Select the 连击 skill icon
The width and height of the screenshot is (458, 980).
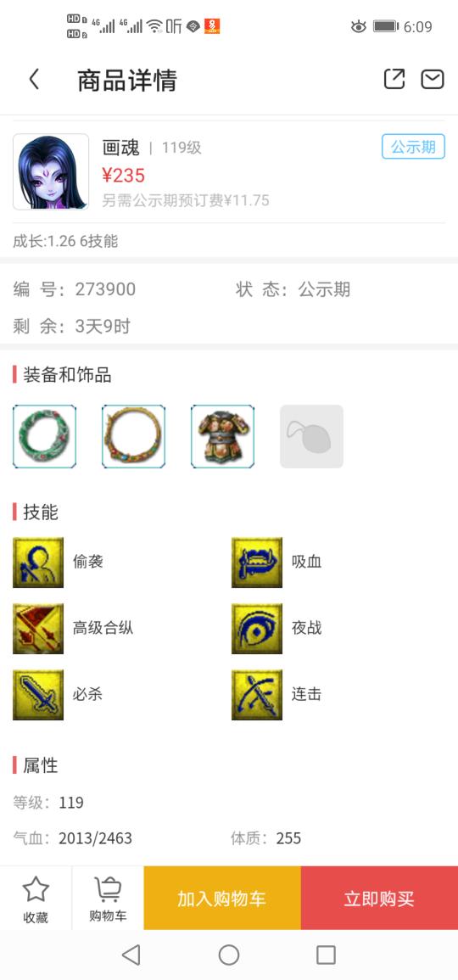click(x=257, y=695)
